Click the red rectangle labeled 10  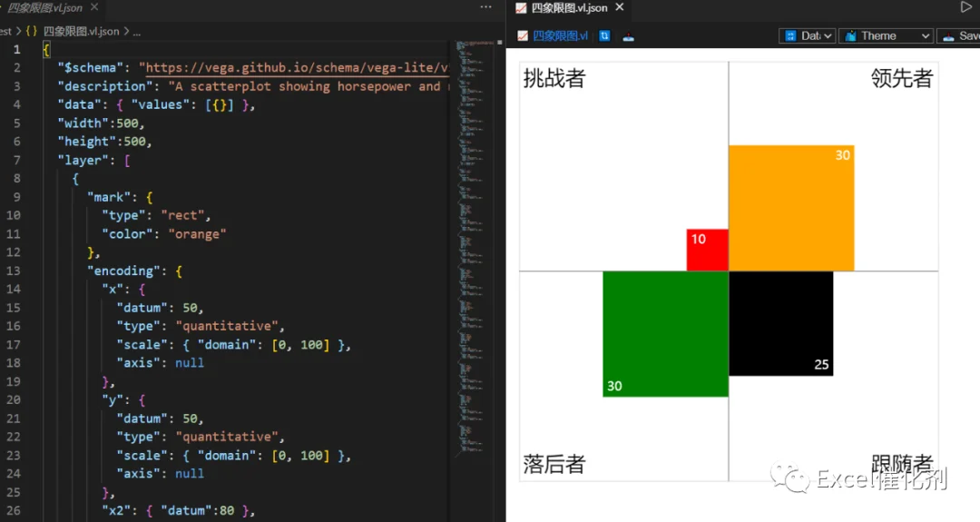point(708,250)
